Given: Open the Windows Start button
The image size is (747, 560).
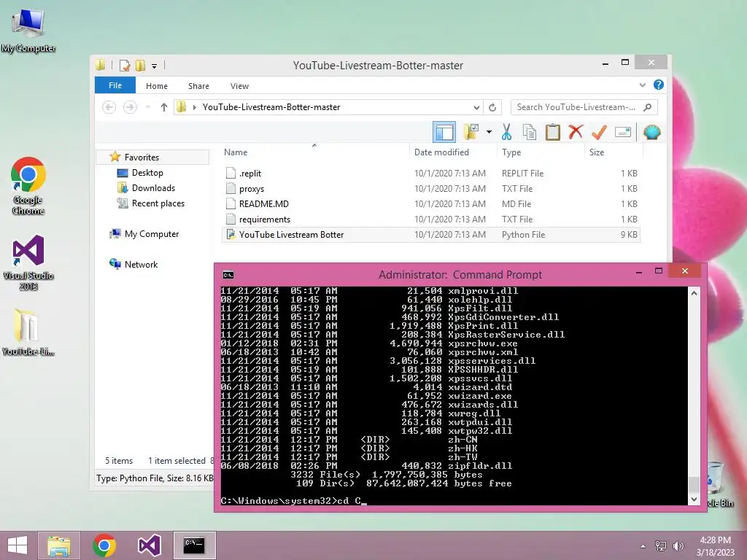Looking at the screenshot, I should click(x=18, y=545).
